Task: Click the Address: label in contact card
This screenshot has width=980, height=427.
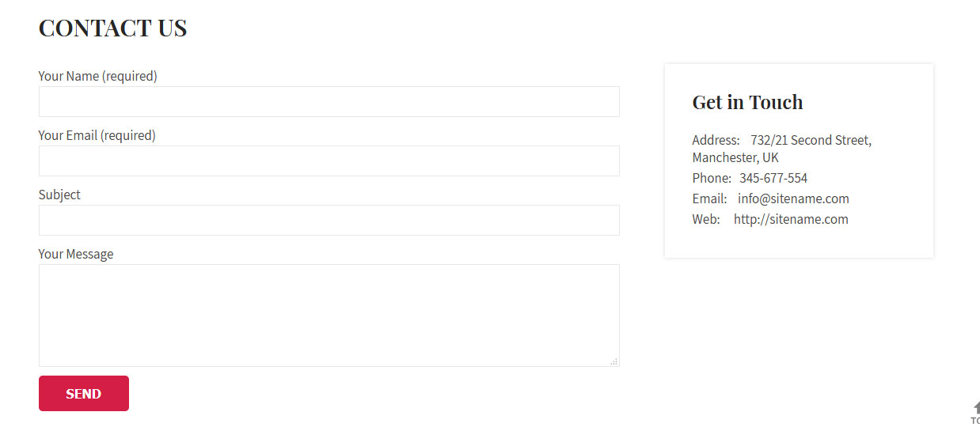Action: point(716,140)
